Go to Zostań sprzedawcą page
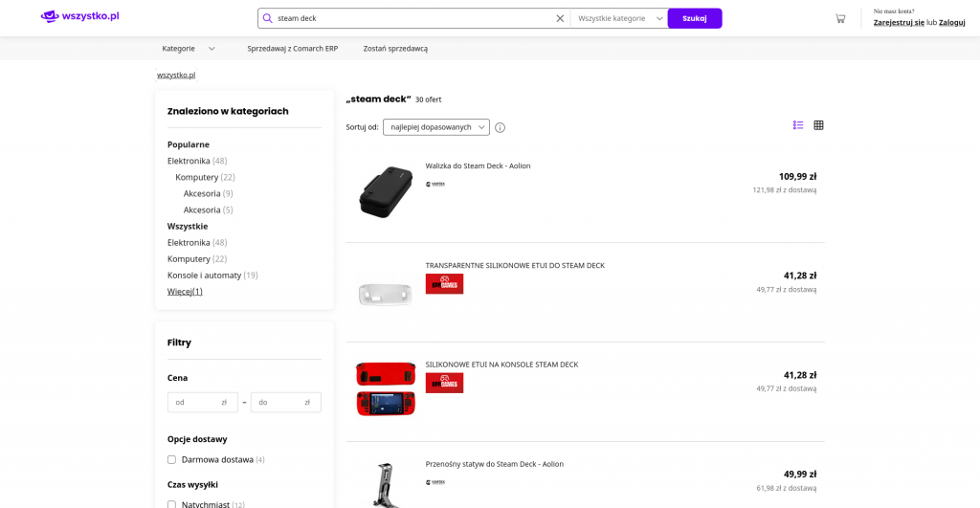 tap(395, 49)
